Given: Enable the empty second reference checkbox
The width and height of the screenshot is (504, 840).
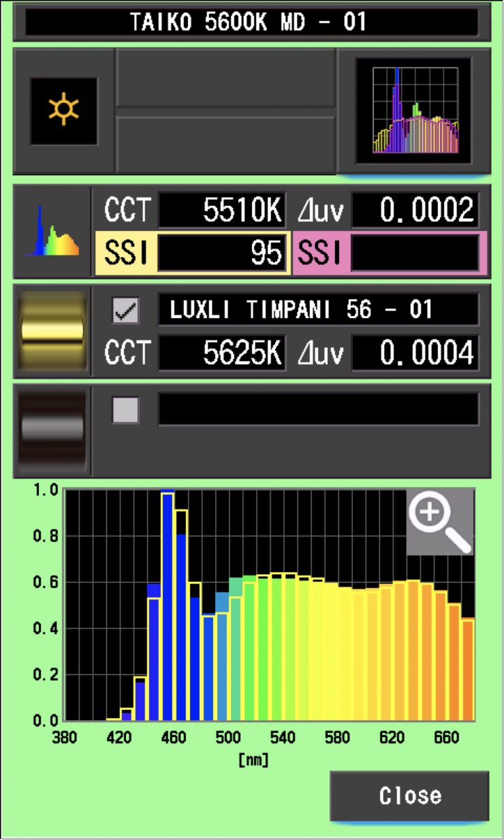Looking at the screenshot, I should [x=125, y=409].
